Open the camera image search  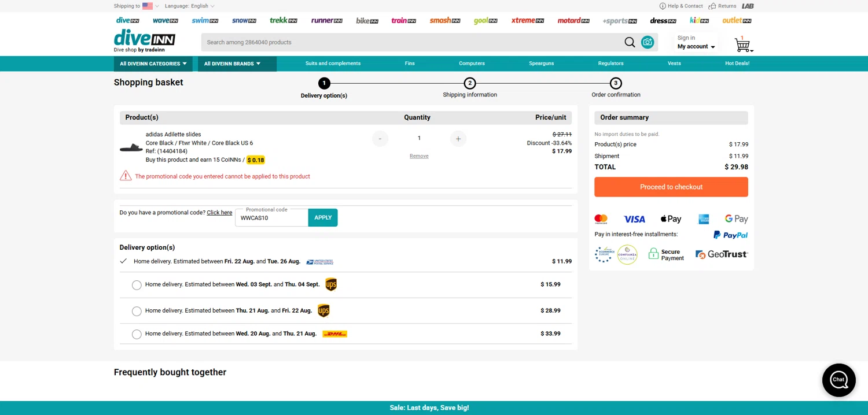648,42
